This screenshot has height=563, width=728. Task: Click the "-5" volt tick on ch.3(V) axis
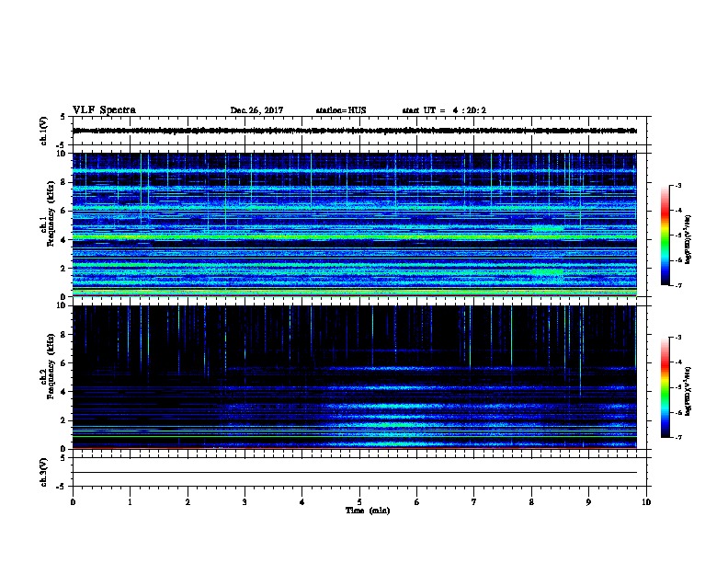[x=62, y=487]
